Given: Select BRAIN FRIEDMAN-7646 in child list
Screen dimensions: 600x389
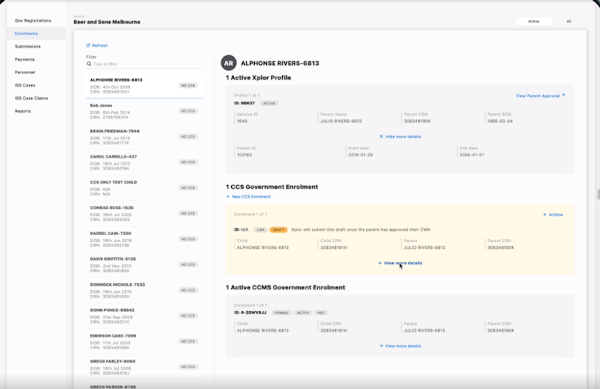Looking at the screenshot, I should pyautogui.click(x=144, y=137).
